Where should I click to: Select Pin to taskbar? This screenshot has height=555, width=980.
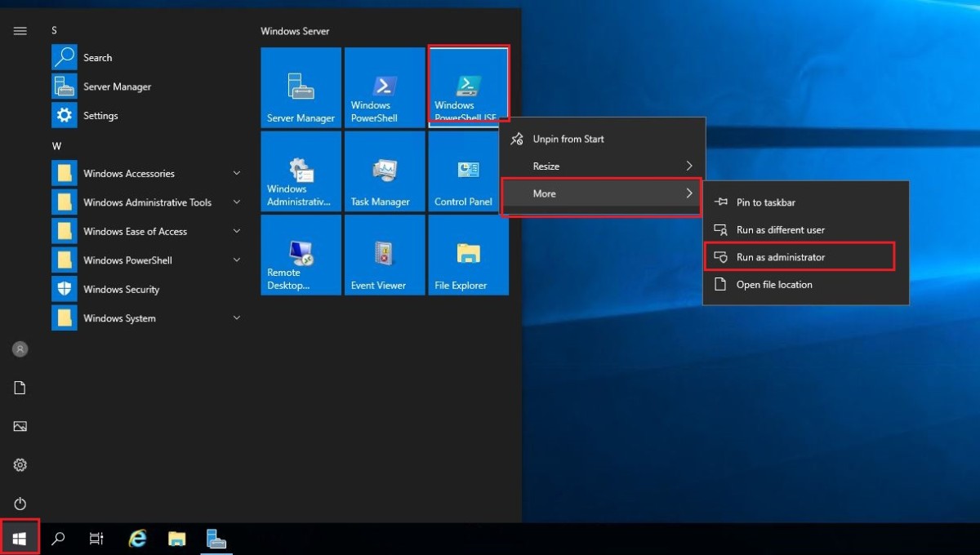[x=806, y=202]
